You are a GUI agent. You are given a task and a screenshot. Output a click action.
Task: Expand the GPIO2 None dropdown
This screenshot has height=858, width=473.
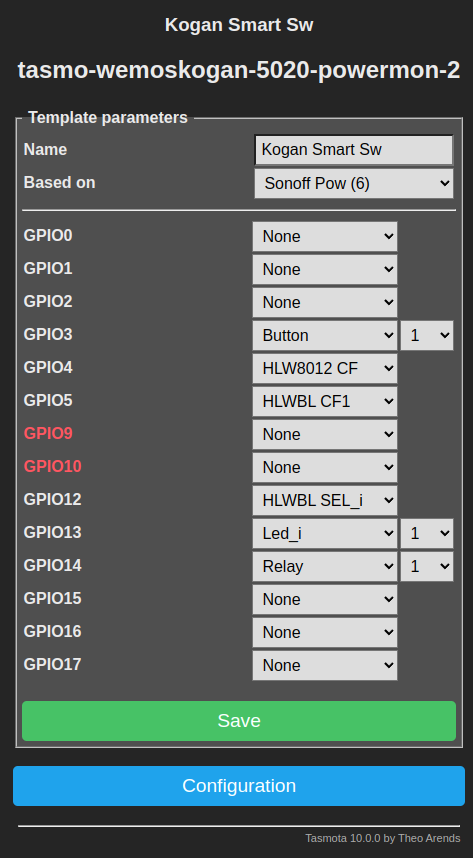pyautogui.click(x=325, y=303)
